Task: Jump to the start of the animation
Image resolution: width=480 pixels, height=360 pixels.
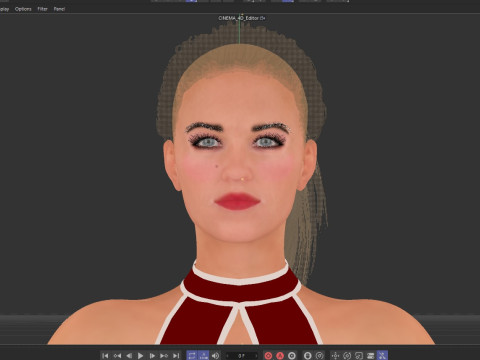Action: click(x=105, y=356)
